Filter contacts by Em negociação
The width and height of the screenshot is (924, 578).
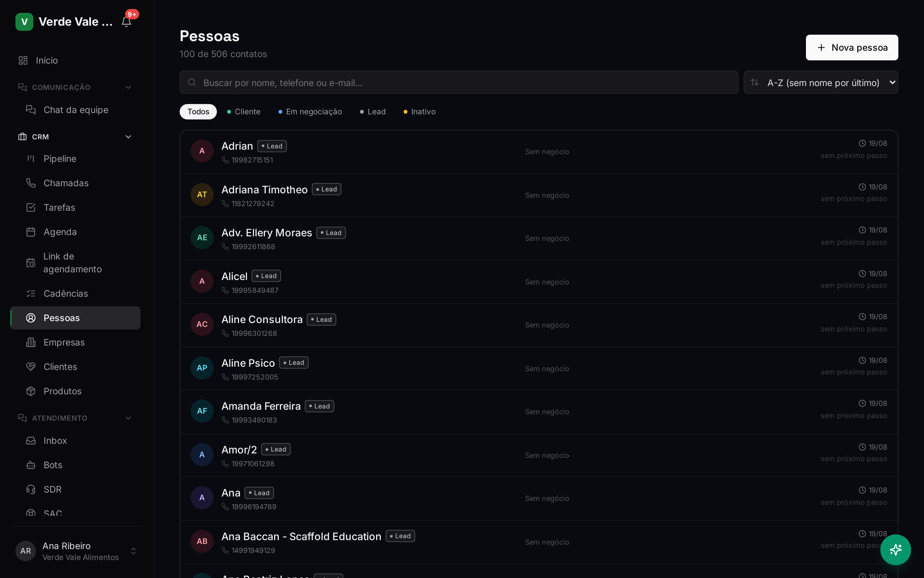click(x=310, y=112)
